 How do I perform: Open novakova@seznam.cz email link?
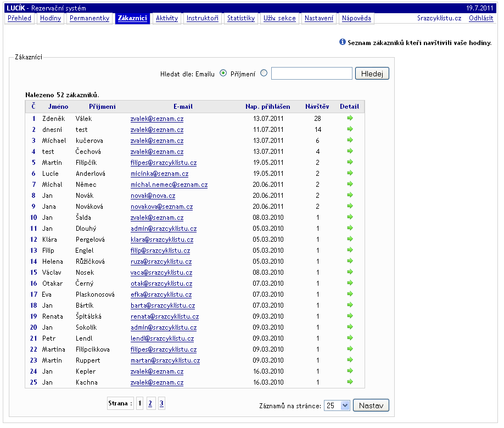(x=161, y=207)
